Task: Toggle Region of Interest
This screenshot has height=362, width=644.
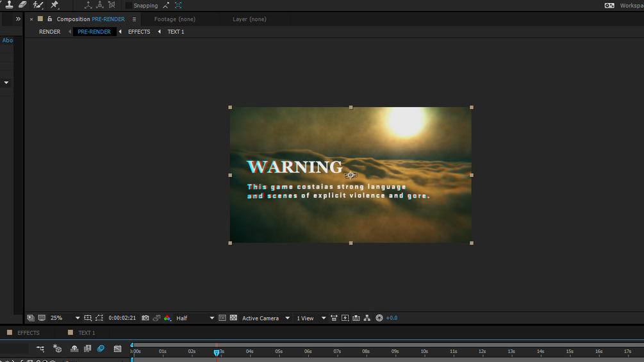Action: pos(222,318)
